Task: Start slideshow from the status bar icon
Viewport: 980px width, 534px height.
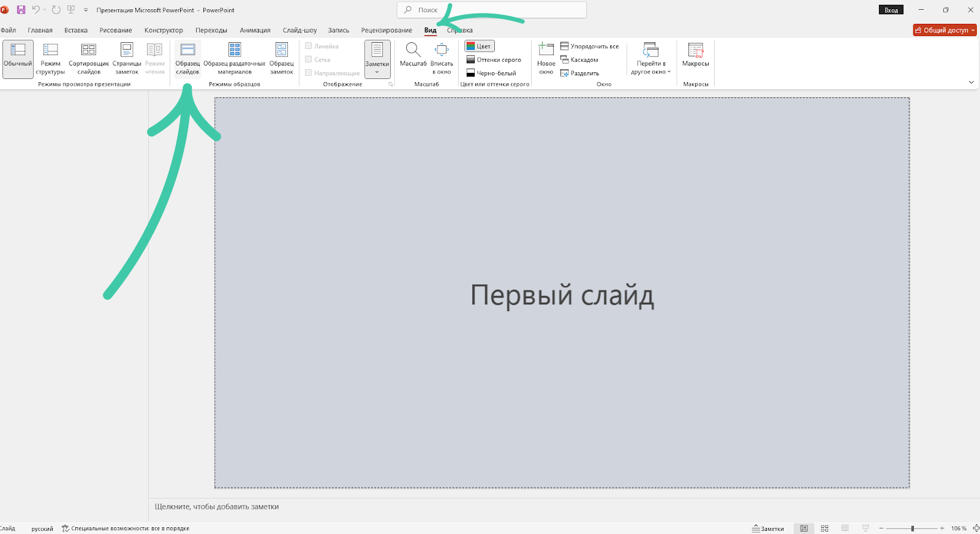Action: (x=865, y=528)
